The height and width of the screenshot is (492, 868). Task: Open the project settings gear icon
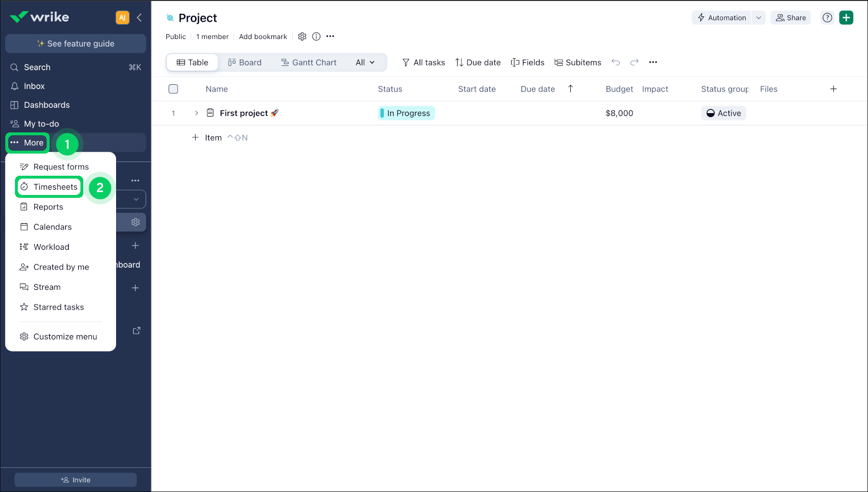pos(302,36)
